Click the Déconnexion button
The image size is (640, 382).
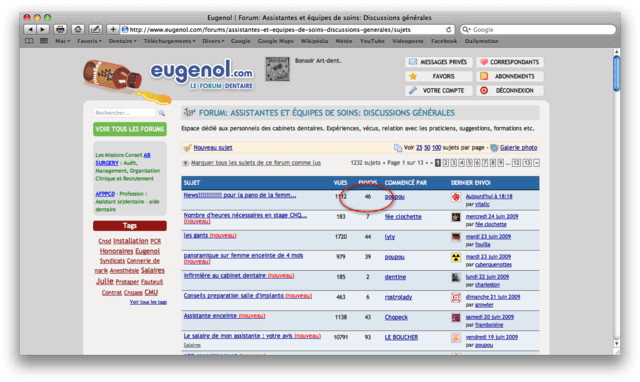(510, 91)
